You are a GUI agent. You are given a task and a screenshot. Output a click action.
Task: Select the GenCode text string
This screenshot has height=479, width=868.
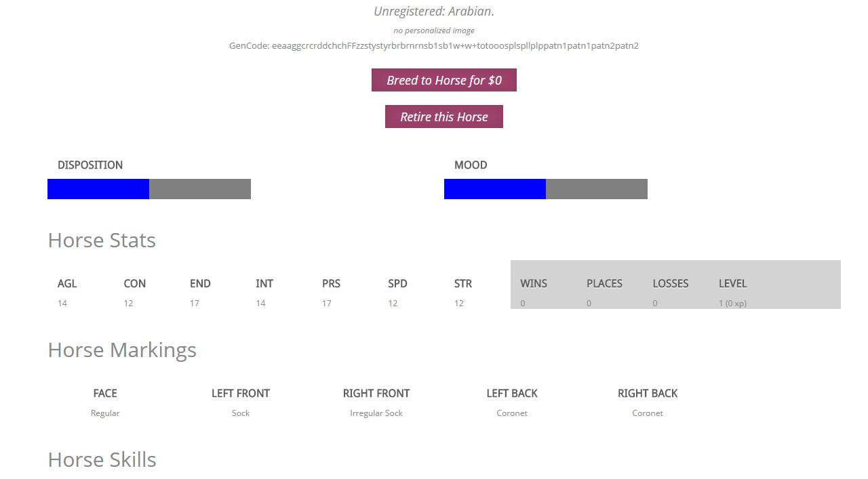[x=434, y=46]
